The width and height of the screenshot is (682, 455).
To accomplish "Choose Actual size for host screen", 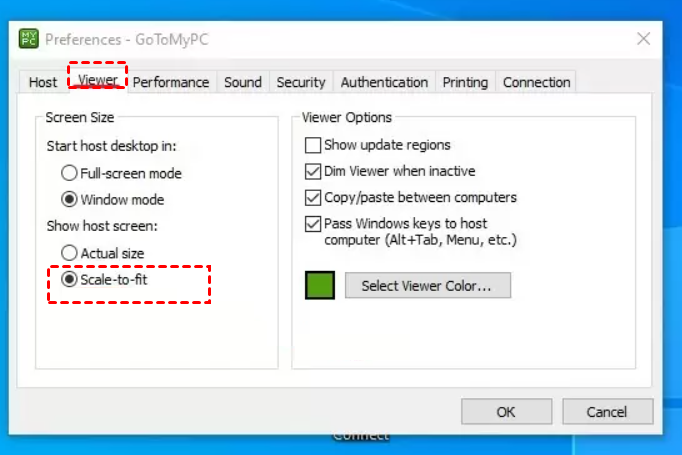I will (x=70, y=253).
